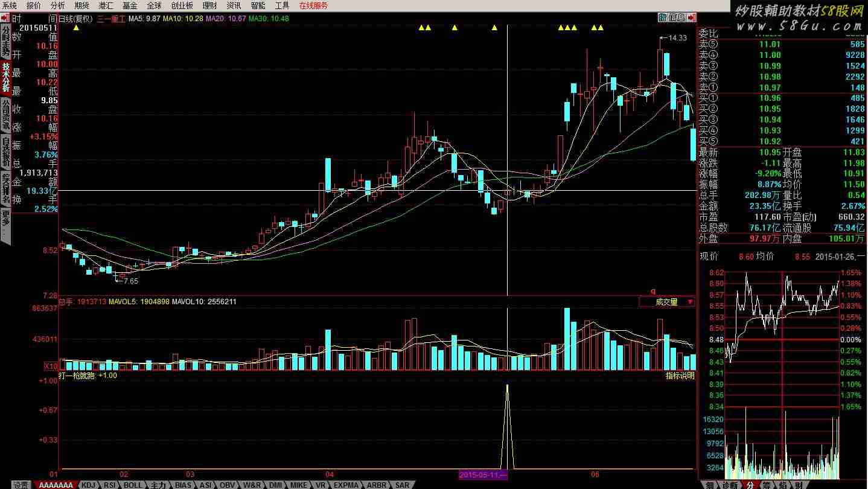Show the OBV indicator tab
The height and width of the screenshot is (489, 868).
pos(228,485)
